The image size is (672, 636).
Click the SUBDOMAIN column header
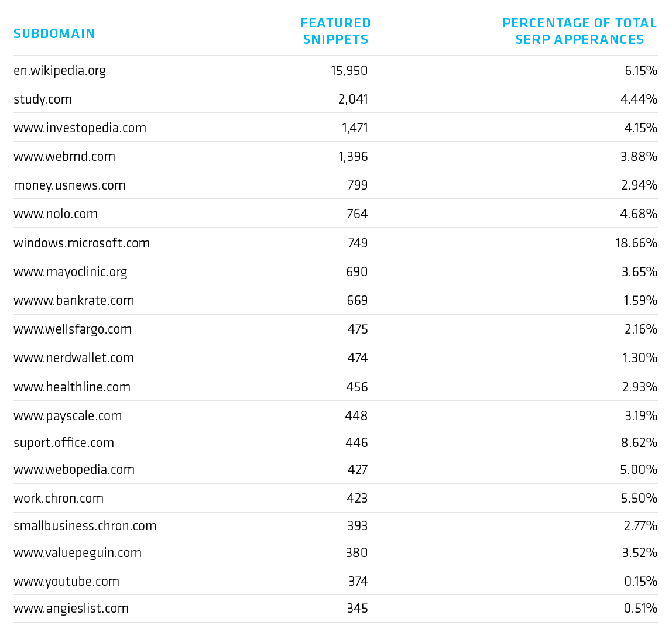54,33
